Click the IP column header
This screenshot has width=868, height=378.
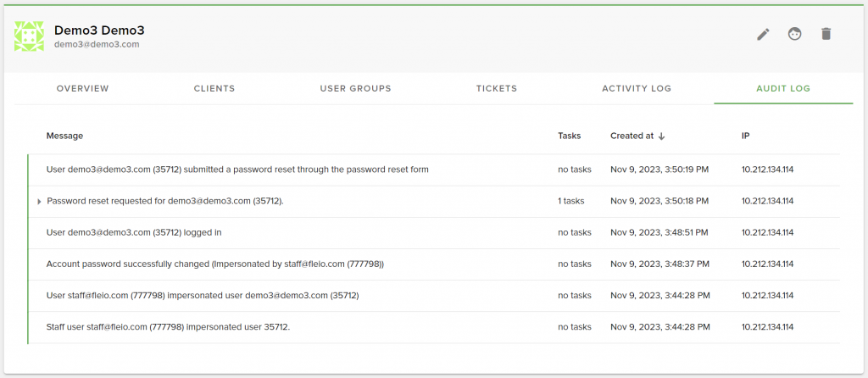pos(746,136)
